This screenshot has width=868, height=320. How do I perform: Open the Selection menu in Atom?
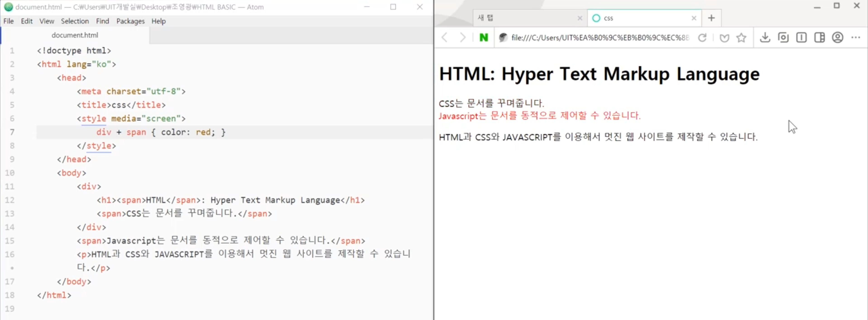tap(75, 21)
